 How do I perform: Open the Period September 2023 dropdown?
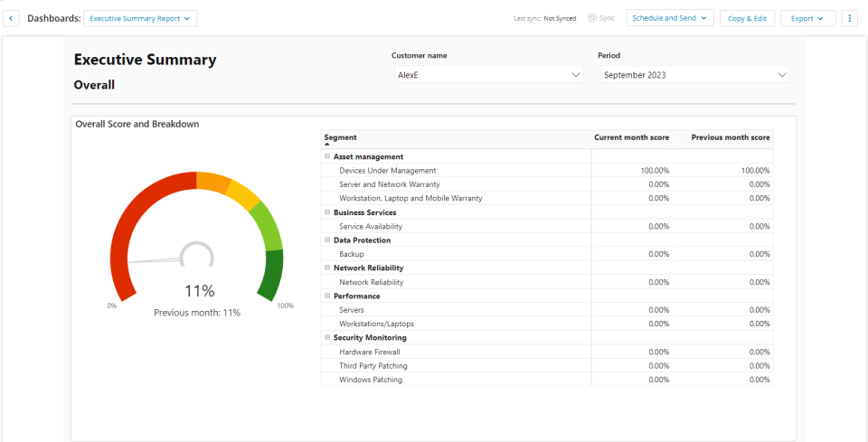[695, 75]
